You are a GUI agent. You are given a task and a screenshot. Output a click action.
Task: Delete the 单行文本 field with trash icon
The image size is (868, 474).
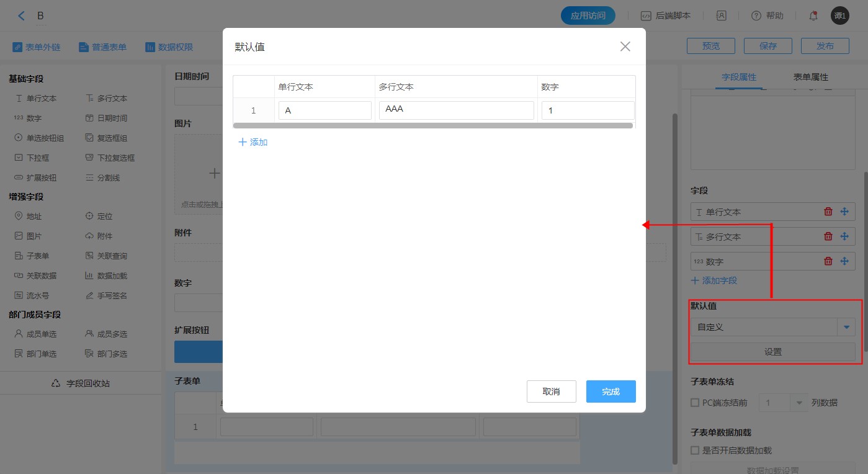pyautogui.click(x=828, y=212)
